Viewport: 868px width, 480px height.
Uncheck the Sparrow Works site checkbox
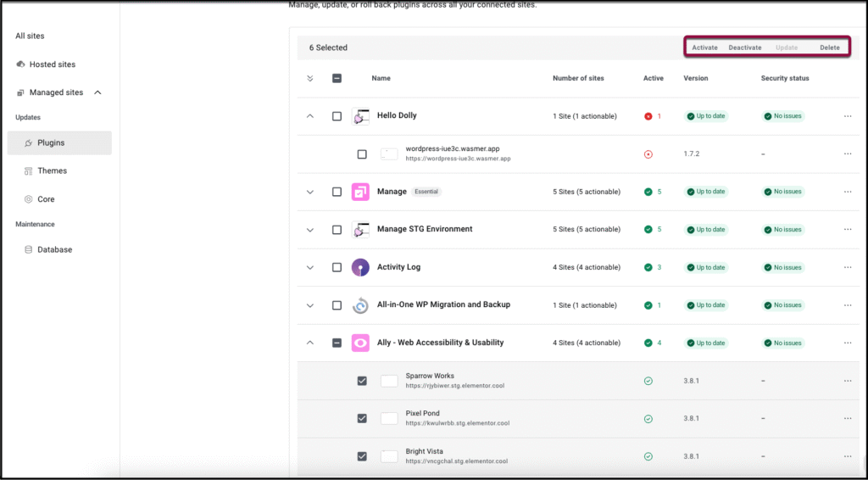(362, 381)
